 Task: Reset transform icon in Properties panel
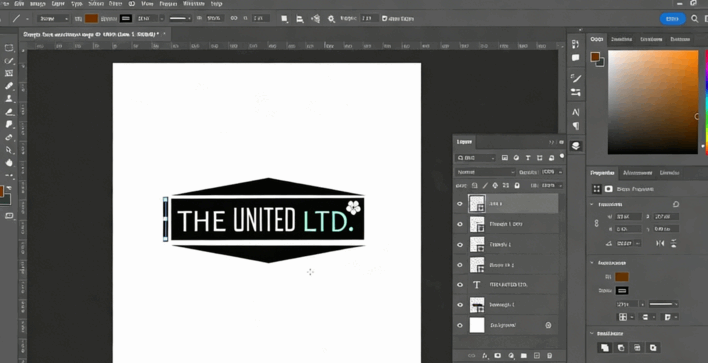[675, 204]
